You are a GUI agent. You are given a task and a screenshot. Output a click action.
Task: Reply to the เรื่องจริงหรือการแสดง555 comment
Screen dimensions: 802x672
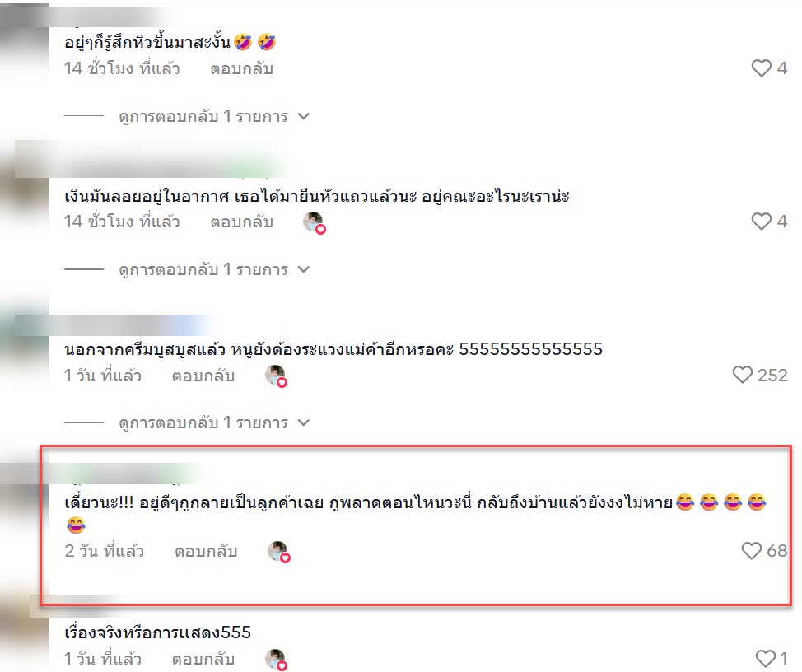click(203, 659)
